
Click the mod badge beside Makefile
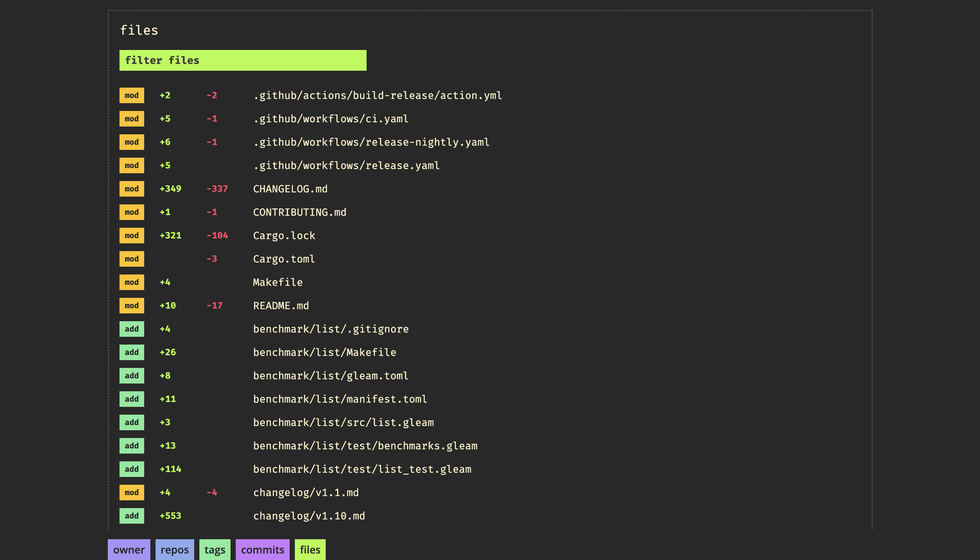tap(132, 282)
